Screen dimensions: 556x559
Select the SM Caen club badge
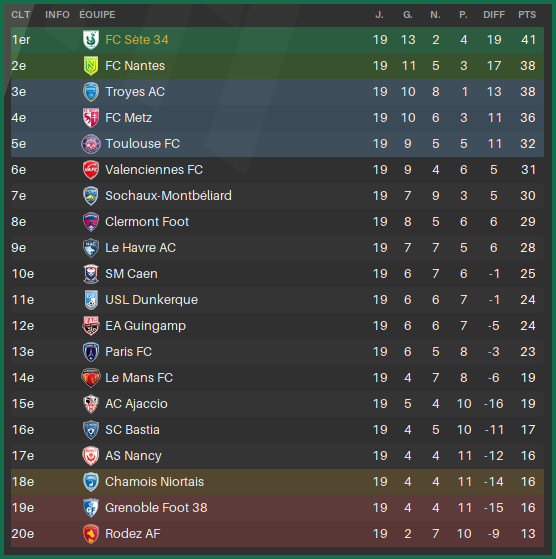[91, 274]
